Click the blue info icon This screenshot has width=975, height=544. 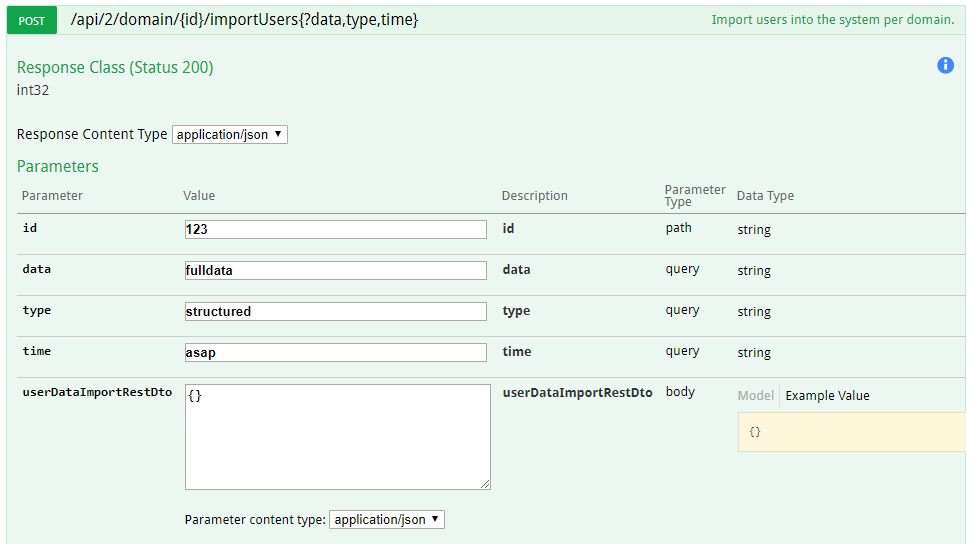point(945,65)
